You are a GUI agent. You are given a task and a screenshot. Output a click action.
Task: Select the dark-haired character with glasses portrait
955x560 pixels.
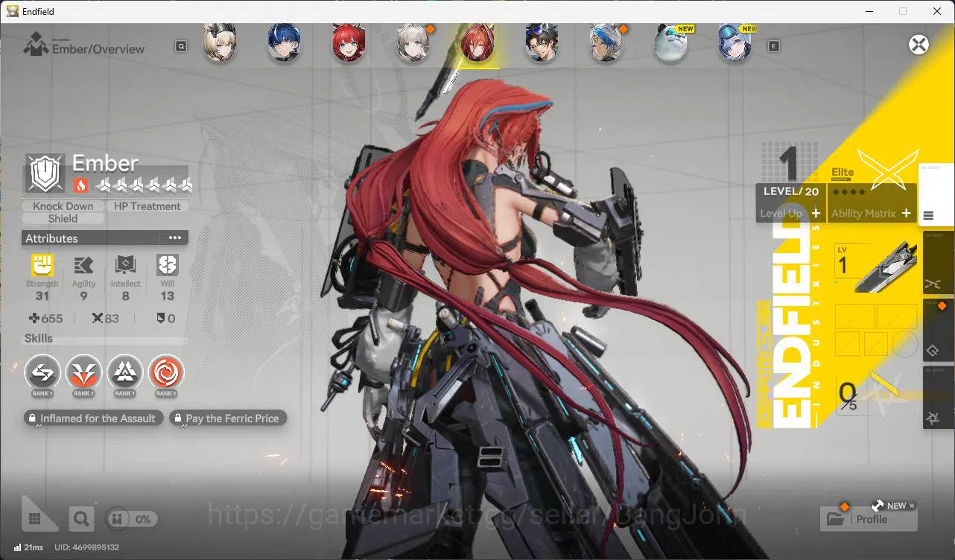(x=542, y=43)
